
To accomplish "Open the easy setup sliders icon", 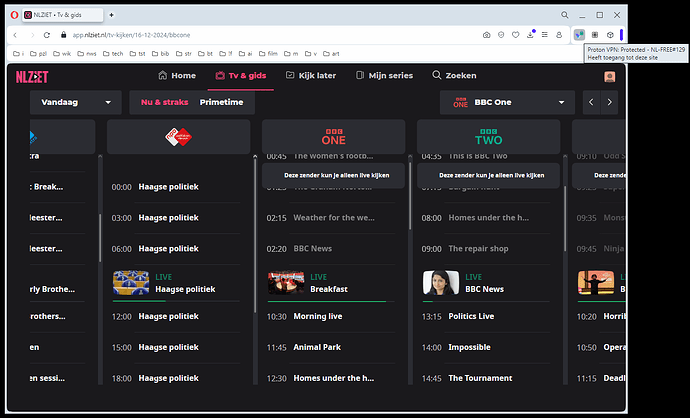I will click(x=545, y=35).
